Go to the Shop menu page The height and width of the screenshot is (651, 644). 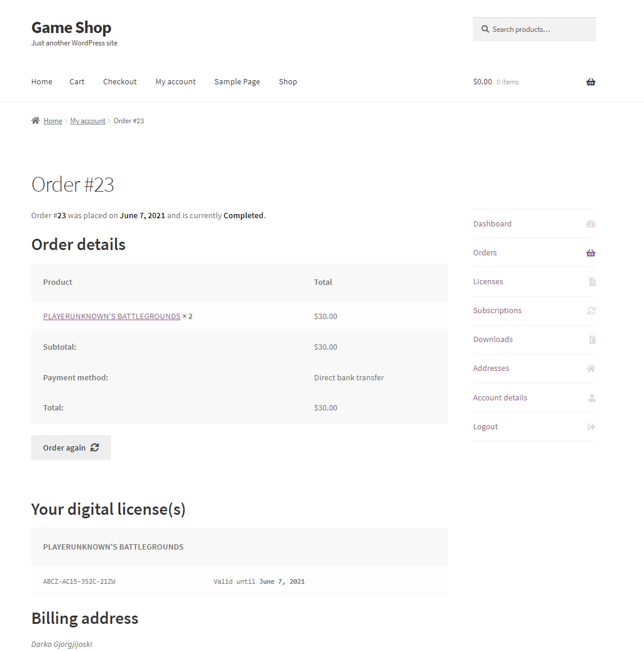pyautogui.click(x=288, y=82)
